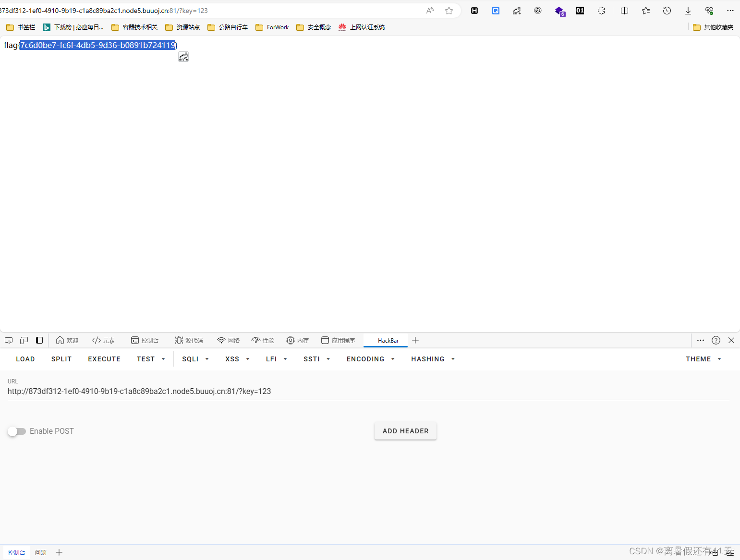Click the EXECUTE button in HackBar

coord(104,359)
